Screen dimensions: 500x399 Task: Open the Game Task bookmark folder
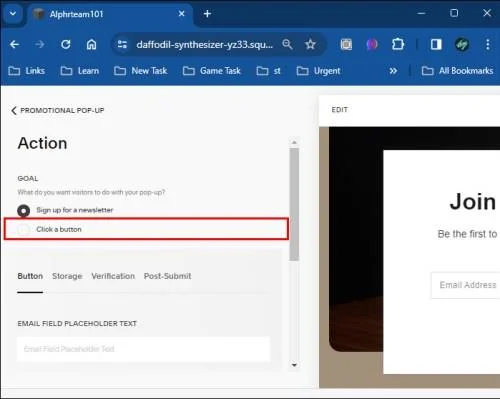212,71
